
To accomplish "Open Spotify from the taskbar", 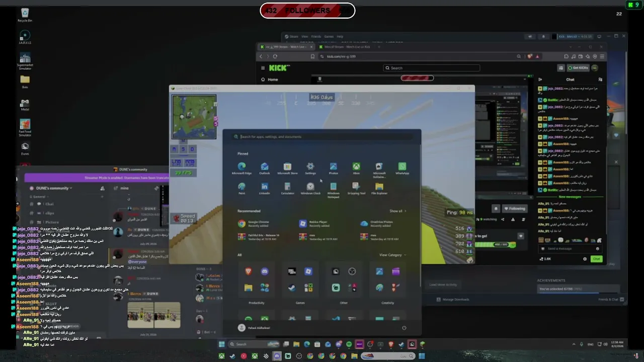I will tap(349, 344).
